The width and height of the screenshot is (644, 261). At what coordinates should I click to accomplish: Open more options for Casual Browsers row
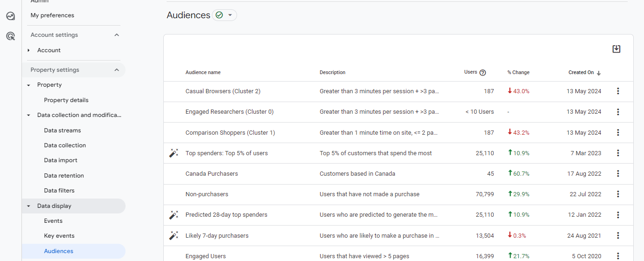pyautogui.click(x=618, y=91)
